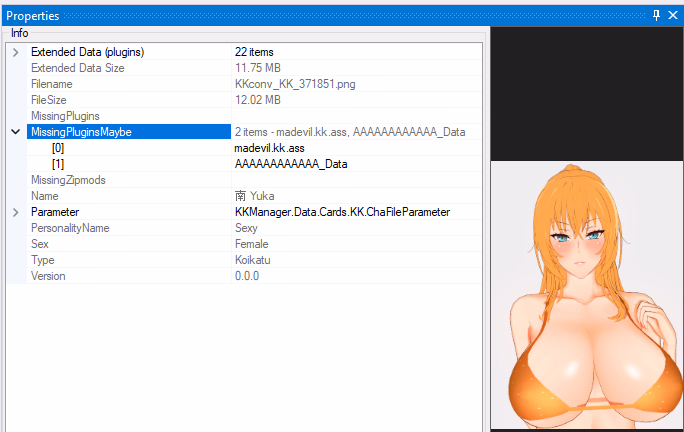Expand the Parameter property
Screen dimensions: 684x432
point(16,212)
